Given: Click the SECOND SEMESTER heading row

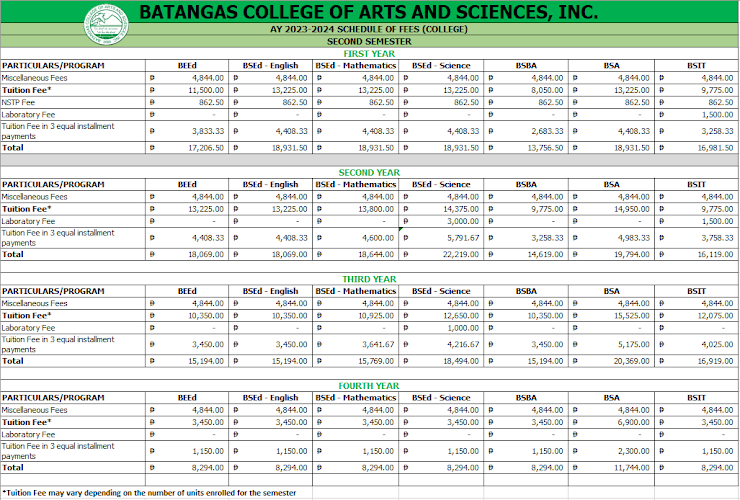Looking at the screenshot, I should 369,42.
